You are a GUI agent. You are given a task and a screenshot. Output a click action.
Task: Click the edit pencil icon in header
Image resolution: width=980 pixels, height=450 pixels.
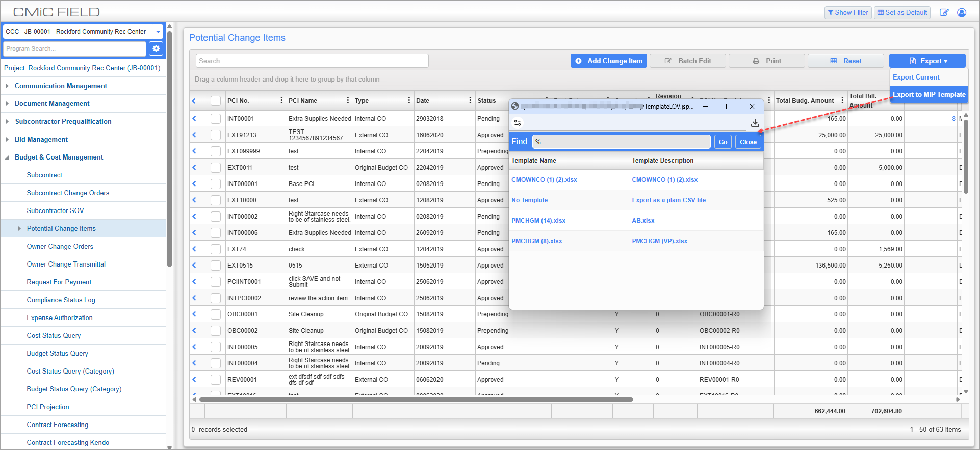pos(944,12)
